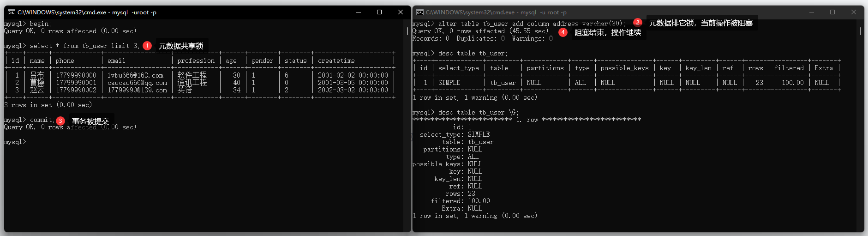Viewport: 868px width, 236px height.
Task: Click the left window title bar text
Action: click(x=87, y=12)
